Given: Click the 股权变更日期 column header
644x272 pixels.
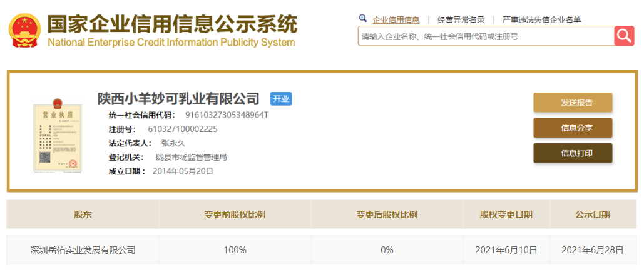Looking at the screenshot, I should coord(506,214).
